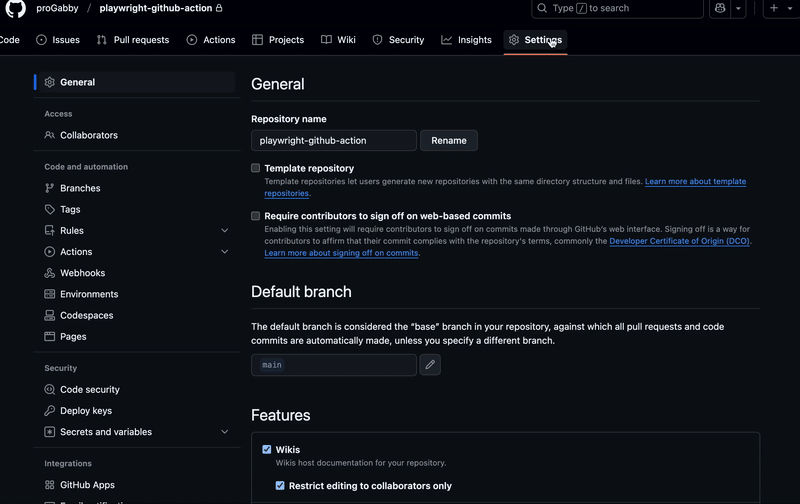Click the Issues circle icon
Viewport: 800px width, 504px height.
tap(41, 40)
